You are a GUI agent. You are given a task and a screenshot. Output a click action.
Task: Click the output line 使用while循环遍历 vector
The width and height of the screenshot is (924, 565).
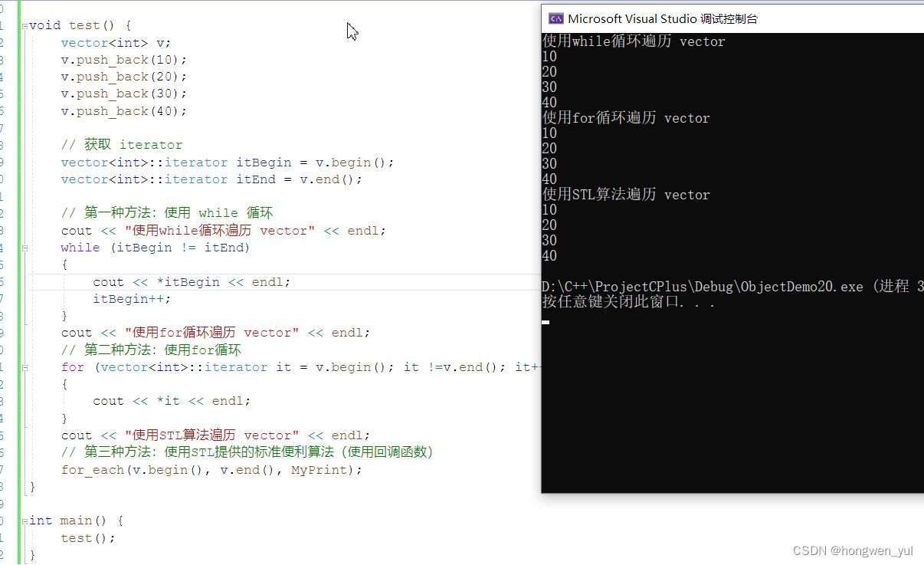point(632,41)
